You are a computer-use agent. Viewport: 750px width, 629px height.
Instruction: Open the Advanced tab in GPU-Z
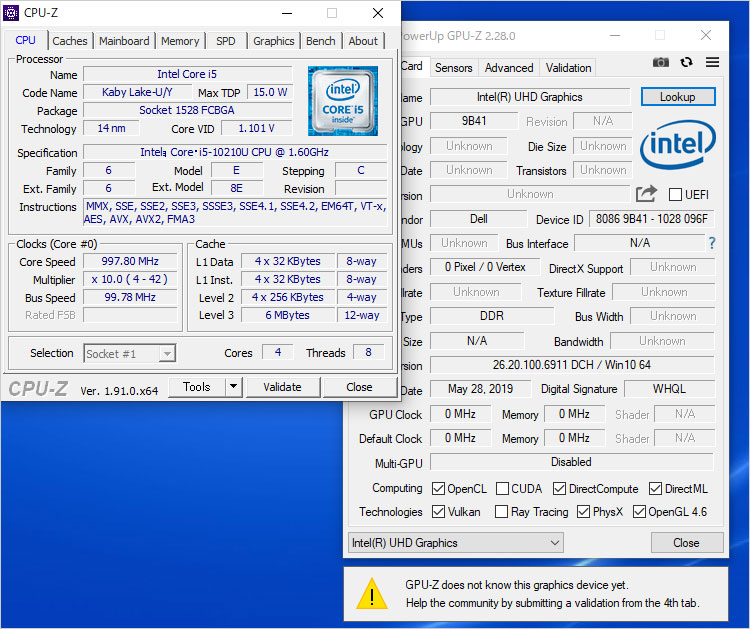(x=509, y=68)
